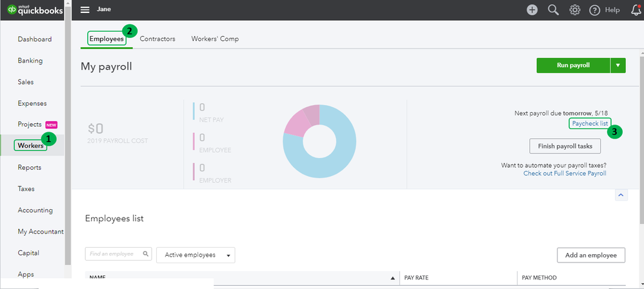Click the NET PAY value
This screenshot has height=289, width=644.
pyautogui.click(x=202, y=108)
